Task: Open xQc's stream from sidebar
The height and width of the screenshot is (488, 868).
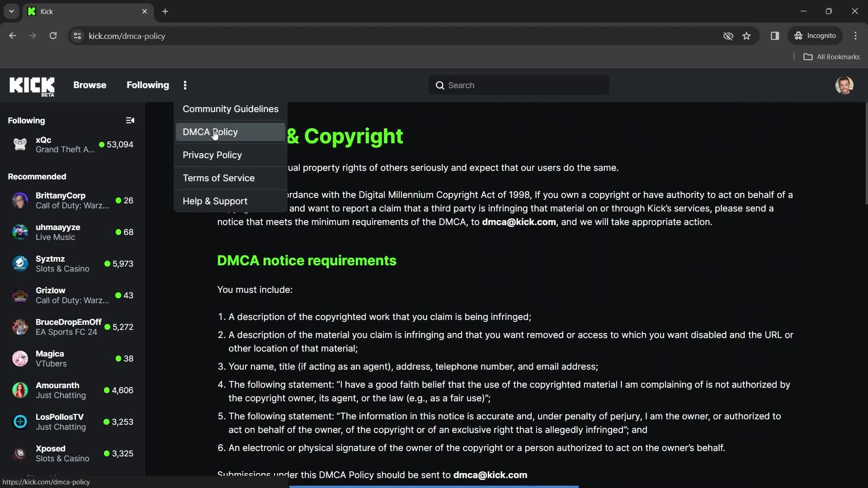Action: 72,145
